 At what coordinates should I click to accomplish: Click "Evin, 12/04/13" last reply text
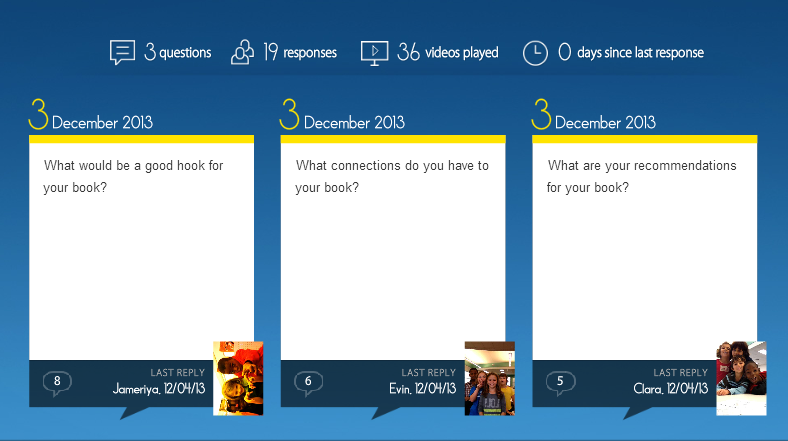(x=422, y=388)
